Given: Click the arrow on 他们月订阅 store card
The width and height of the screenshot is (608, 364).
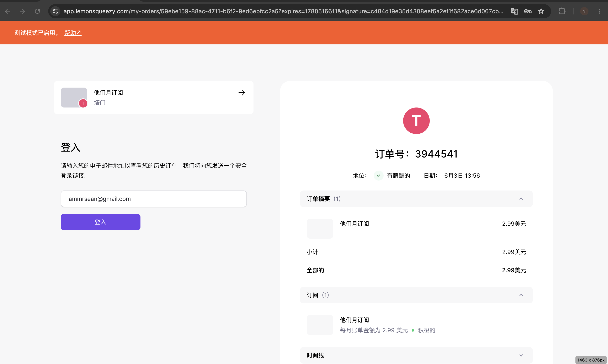Looking at the screenshot, I should pyautogui.click(x=242, y=93).
